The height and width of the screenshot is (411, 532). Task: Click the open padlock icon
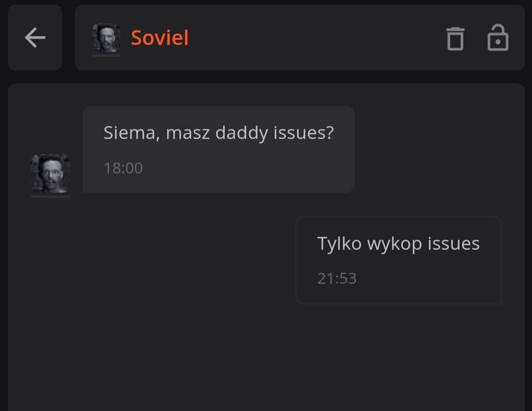pos(498,38)
